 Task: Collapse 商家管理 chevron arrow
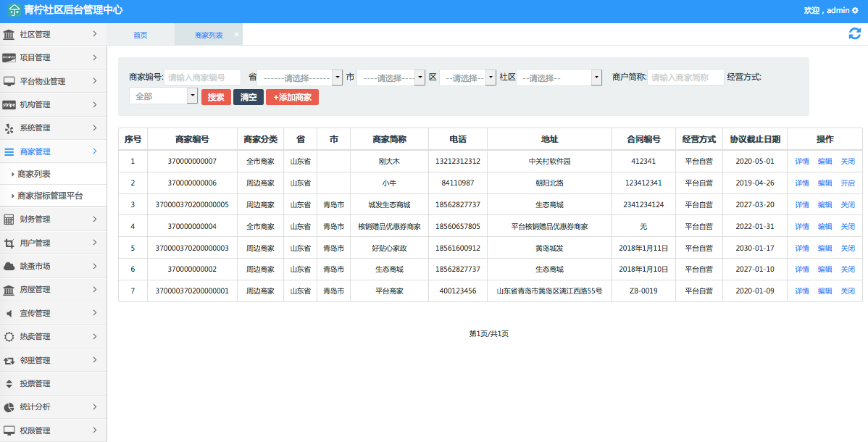tap(95, 151)
